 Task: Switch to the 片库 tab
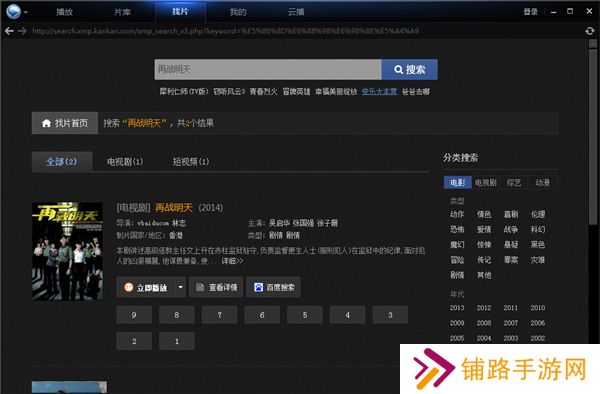pos(122,12)
